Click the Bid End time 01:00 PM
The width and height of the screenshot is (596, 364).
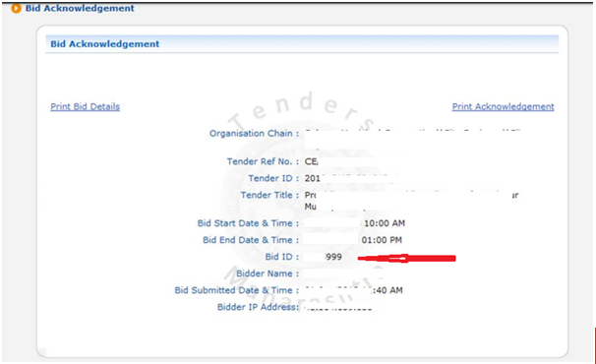(x=382, y=240)
